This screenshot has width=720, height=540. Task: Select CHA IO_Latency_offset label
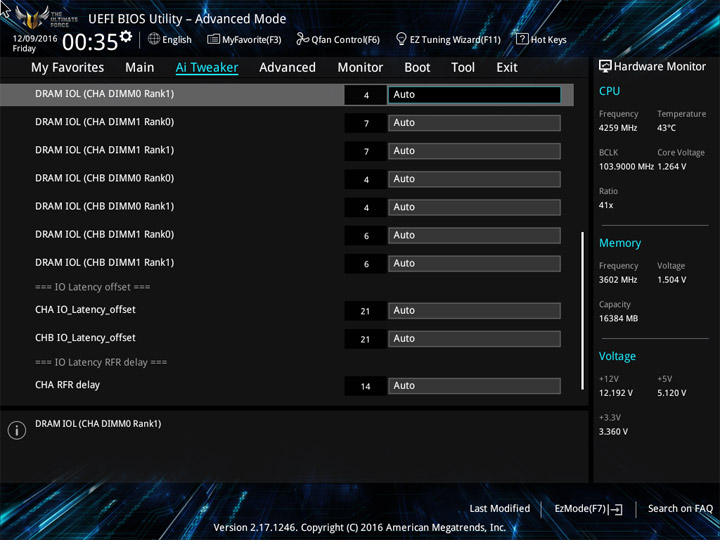pos(85,310)
